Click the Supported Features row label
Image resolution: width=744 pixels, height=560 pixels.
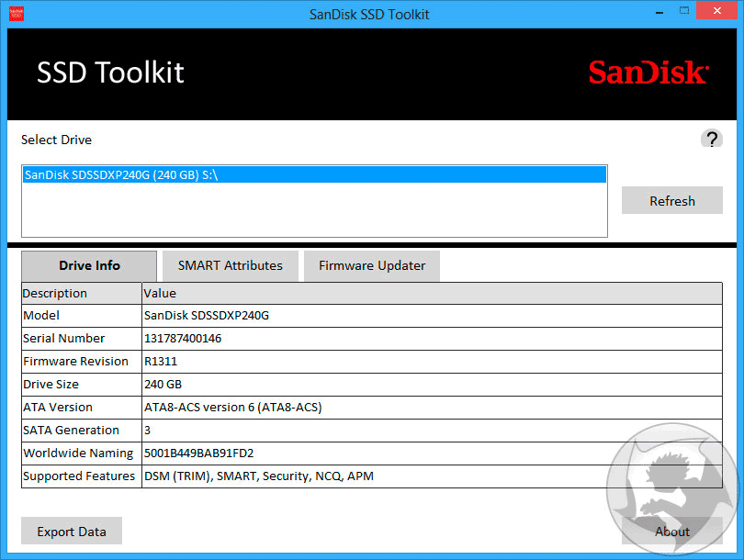[x=81, y=476]
